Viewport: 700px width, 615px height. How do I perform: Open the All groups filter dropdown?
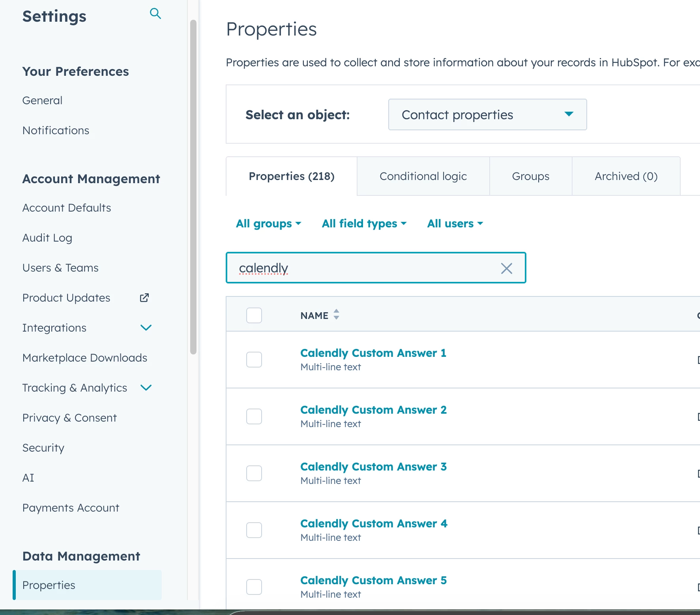[269, 223]
